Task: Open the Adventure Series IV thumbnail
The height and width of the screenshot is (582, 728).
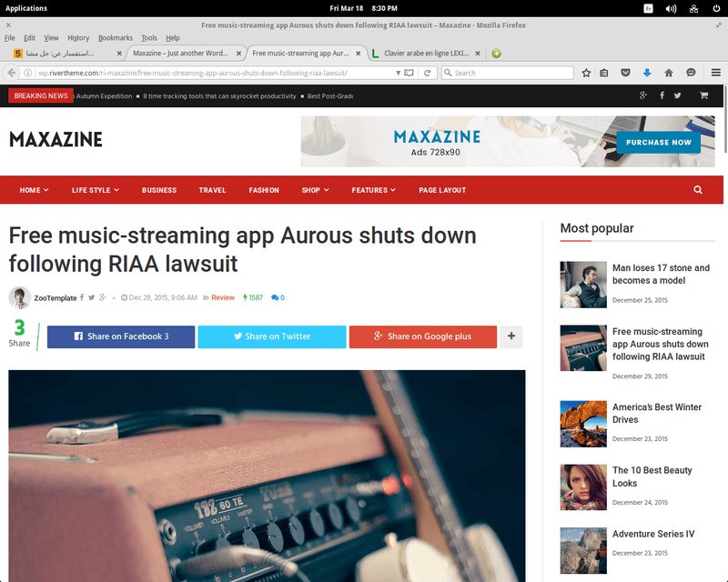Action: pos(583,550)
